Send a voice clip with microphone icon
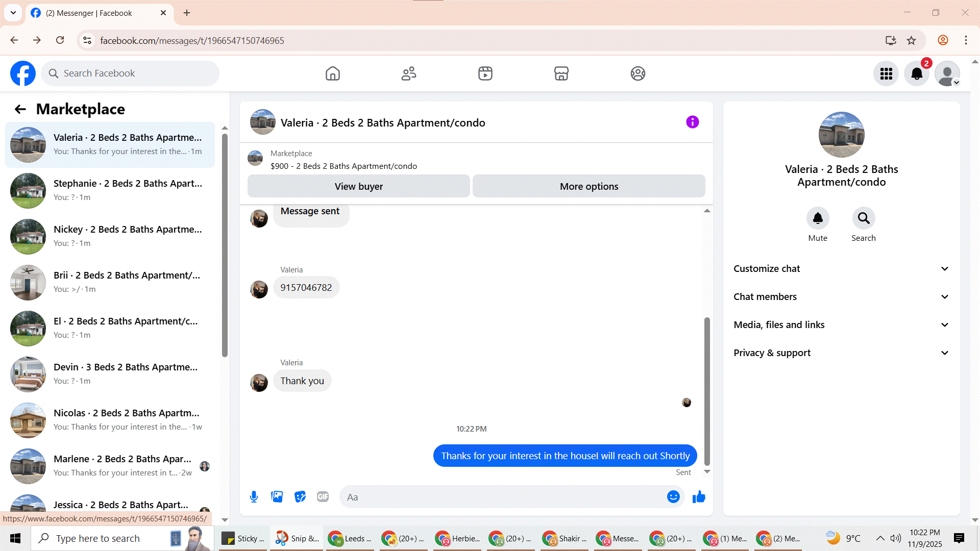The width and height of the screenshot is (980, 551). (x=254, y=497)
